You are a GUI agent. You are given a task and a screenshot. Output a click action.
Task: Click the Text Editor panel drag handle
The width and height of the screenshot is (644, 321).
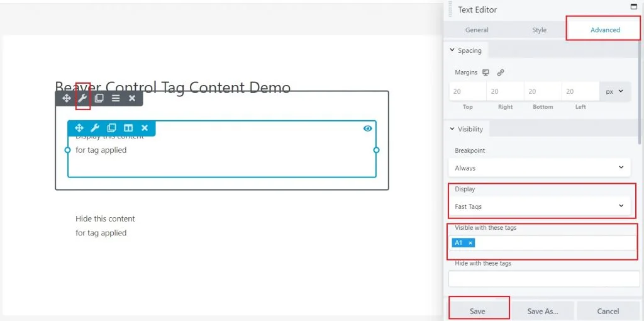click(x=450, y=9)
